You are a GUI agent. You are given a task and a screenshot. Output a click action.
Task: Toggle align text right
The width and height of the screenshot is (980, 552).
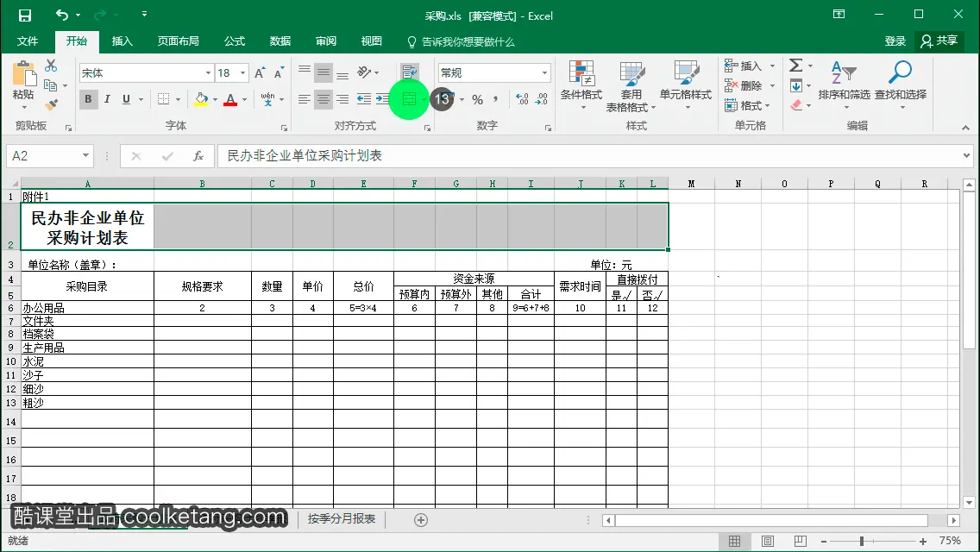(x=342, y=99)
